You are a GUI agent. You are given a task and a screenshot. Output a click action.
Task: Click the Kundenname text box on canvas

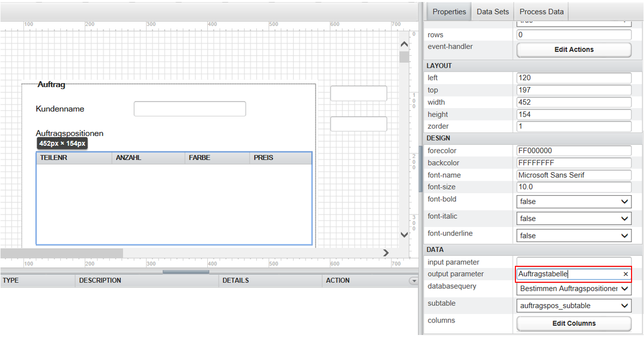coord(189,109)
